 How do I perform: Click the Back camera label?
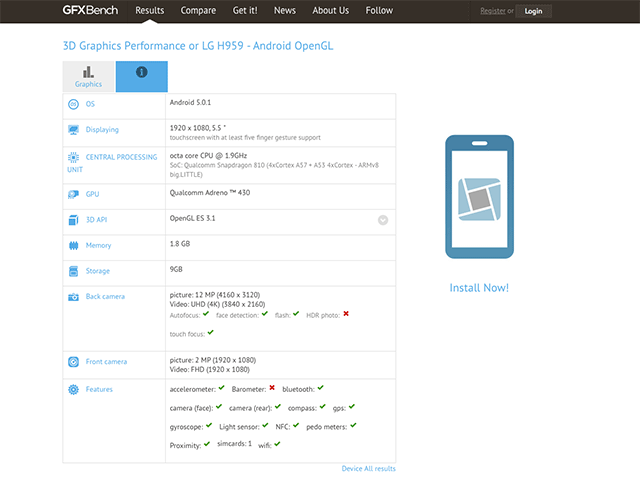pyautogui.click(x=105, y=297)
